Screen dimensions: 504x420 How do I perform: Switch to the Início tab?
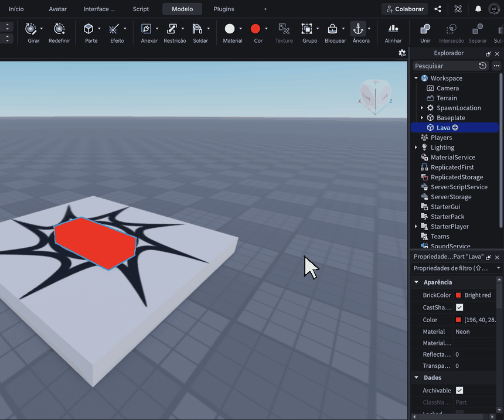click(16, 9)
